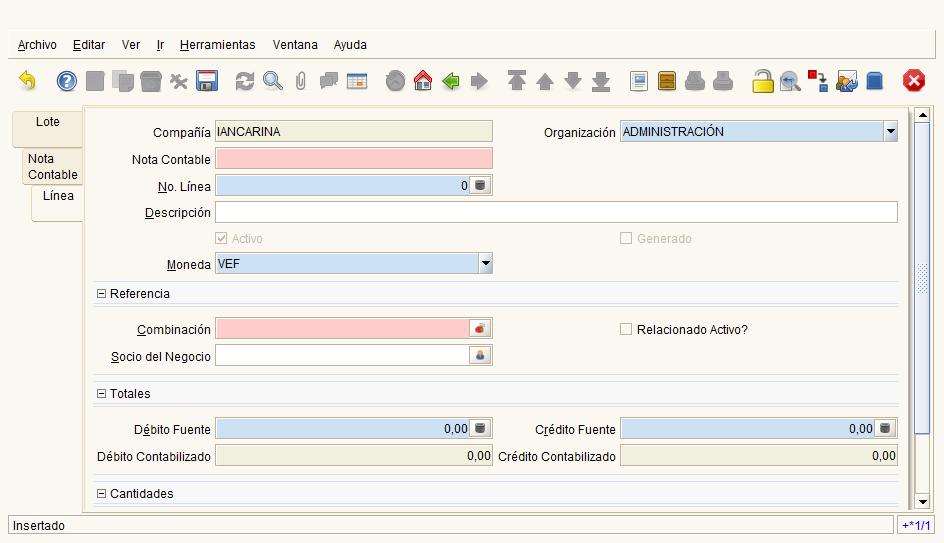Image resolution: width=944 pixels, height=543 pixels.
Task: Open the magnifier Find record icon
Action: click(273, 81)
